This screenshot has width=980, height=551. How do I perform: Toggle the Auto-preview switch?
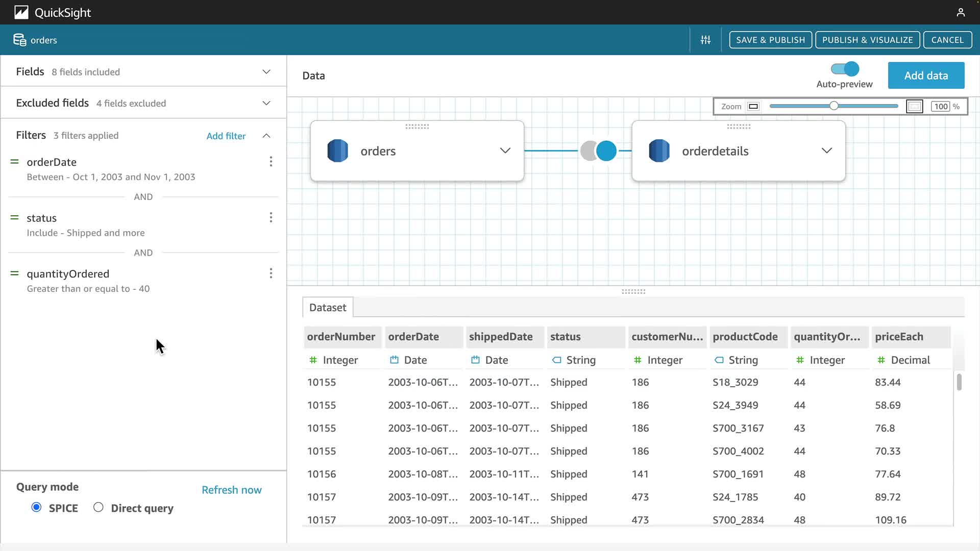coord(845,69)
